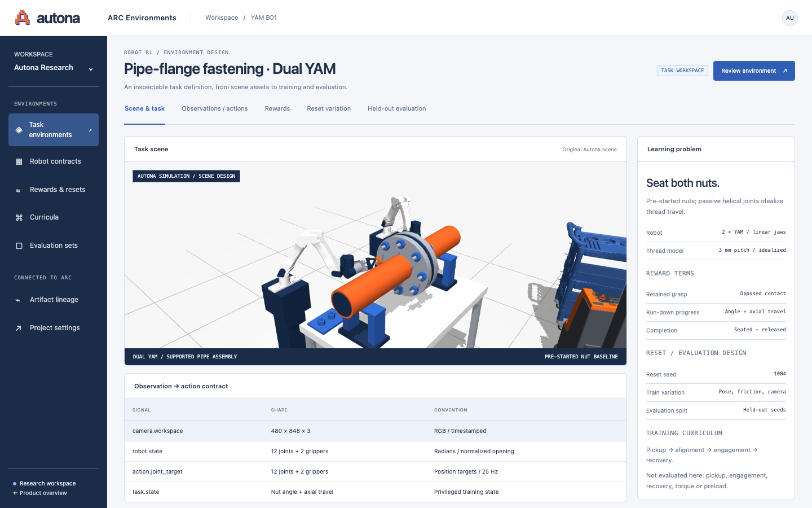
Task: Click the AUTONA SIMULATION / SCENE DESIGN label
Action: 186,176
